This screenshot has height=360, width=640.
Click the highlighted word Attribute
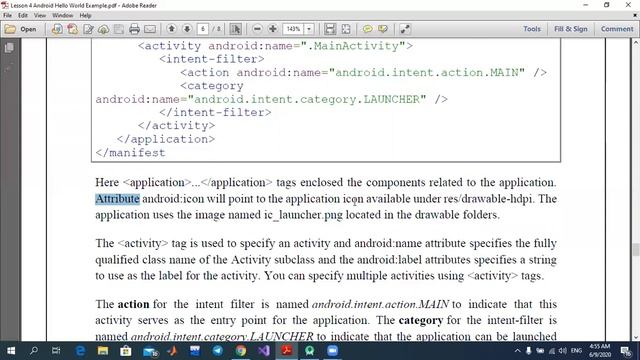click(118, 199)
